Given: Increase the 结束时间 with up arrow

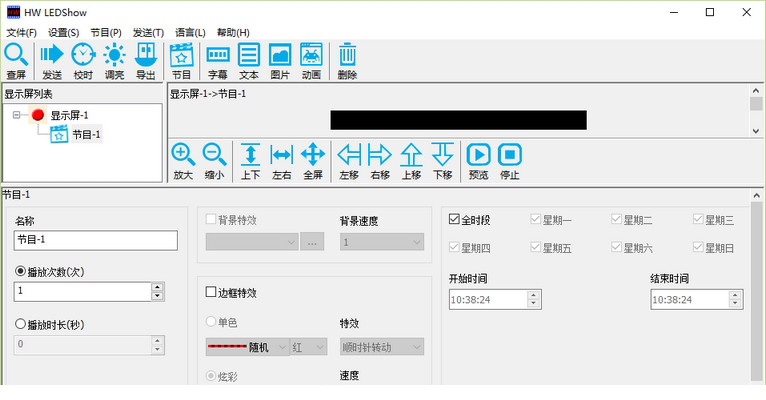Looking at the screenshot, I should [x=735, y=295].
